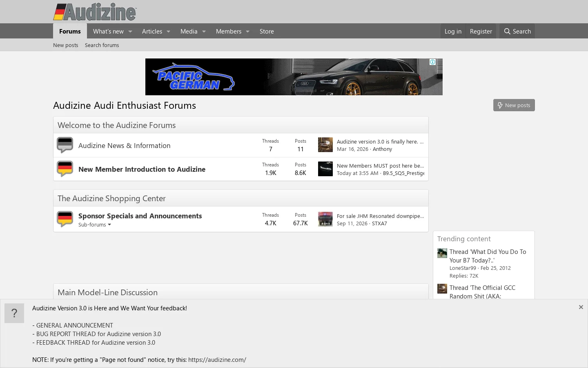The image size is (588, 368).
Task: Click the Audizine logo
Action: tap(95, 12)
